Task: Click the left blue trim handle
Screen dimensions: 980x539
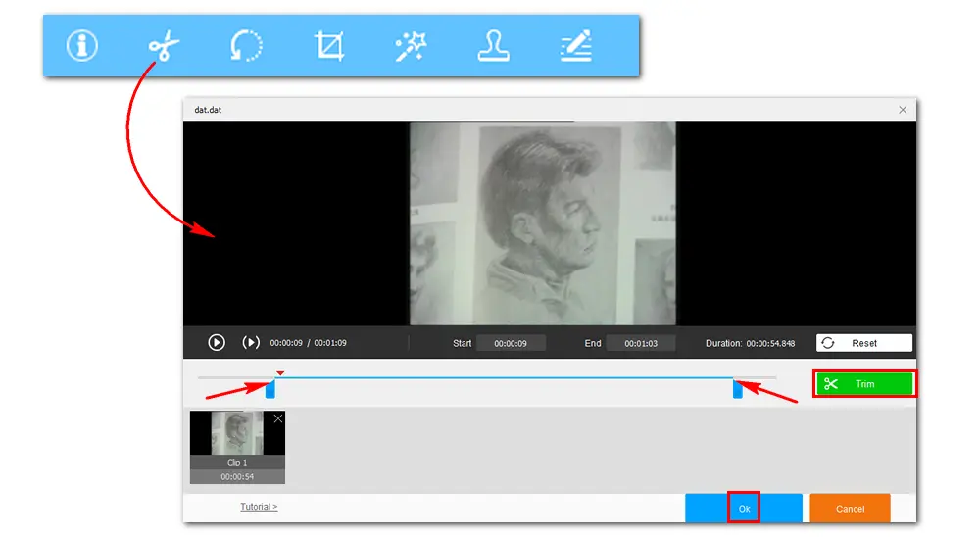Action: (270, 389)
